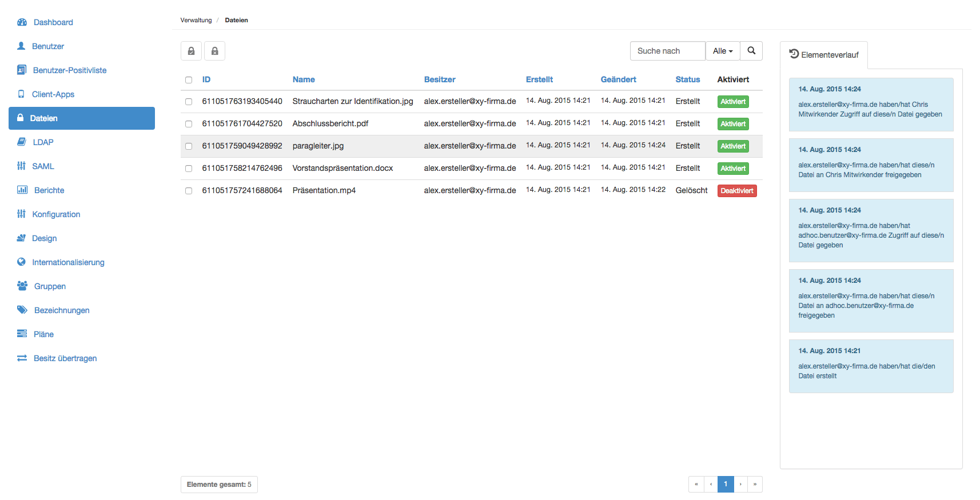Check the Präsentation.mp4 row checkbox
This screenshot has width=980, height=500.
tap(189, 191)
